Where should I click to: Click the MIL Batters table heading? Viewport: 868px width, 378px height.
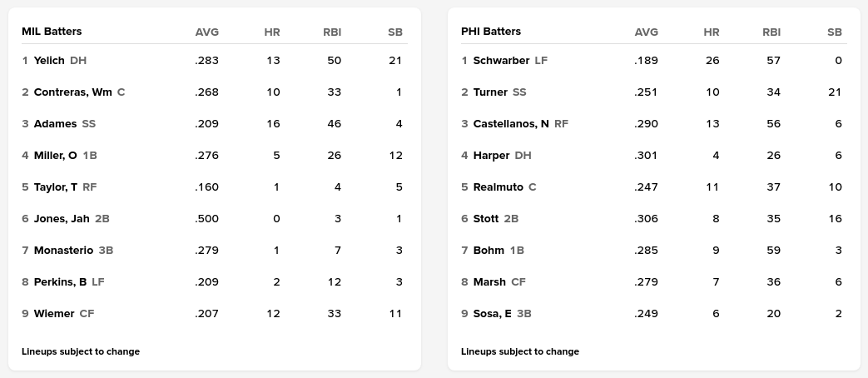pos(52,32)
